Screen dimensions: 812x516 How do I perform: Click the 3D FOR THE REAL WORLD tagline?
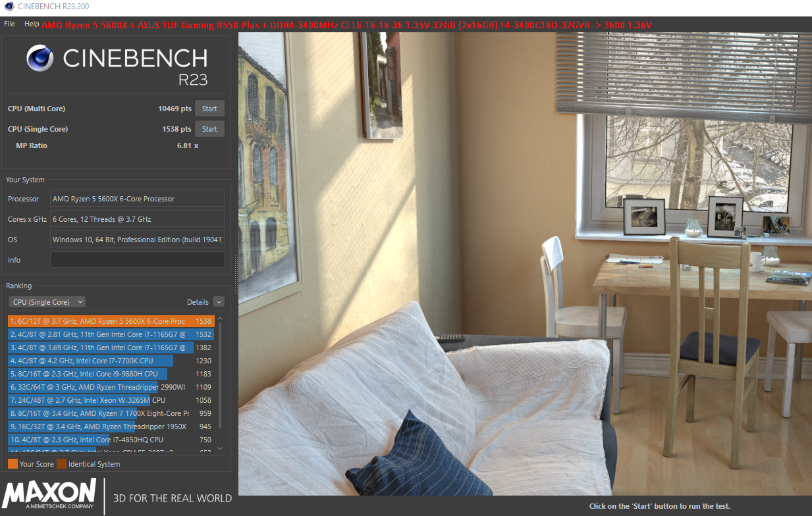coord(173,498)
